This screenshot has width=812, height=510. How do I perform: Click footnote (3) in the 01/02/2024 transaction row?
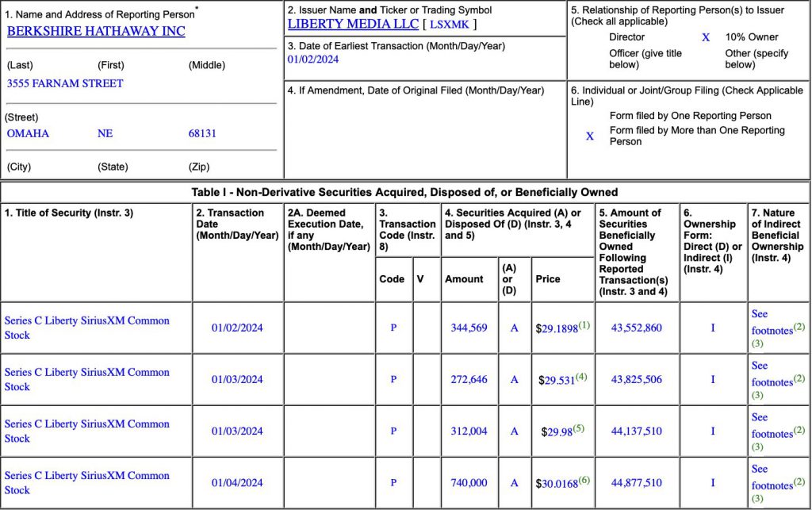pyautogui.click(x=757, y=343)
